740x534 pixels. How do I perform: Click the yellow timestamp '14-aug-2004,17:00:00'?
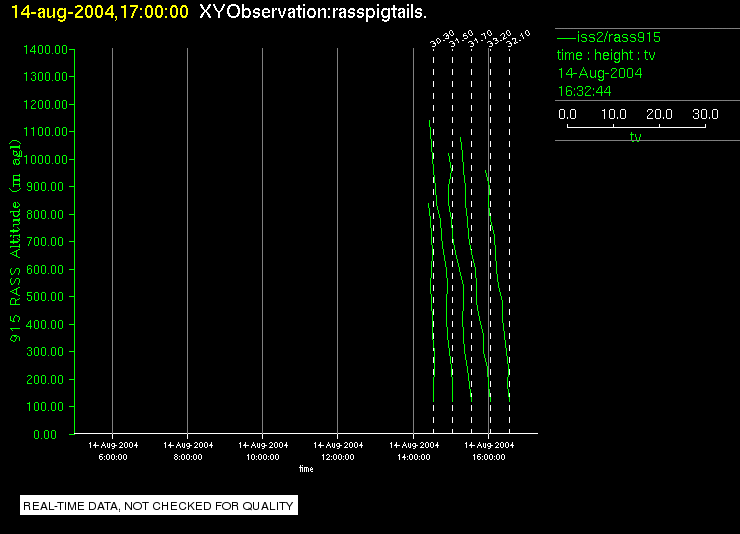(100, 11)
